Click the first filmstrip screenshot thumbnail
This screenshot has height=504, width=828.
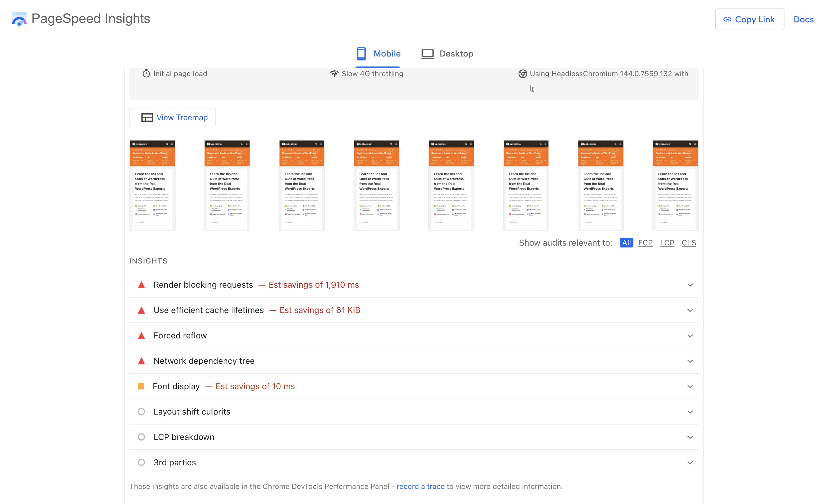pyautogui.click(x=152, y=185)
